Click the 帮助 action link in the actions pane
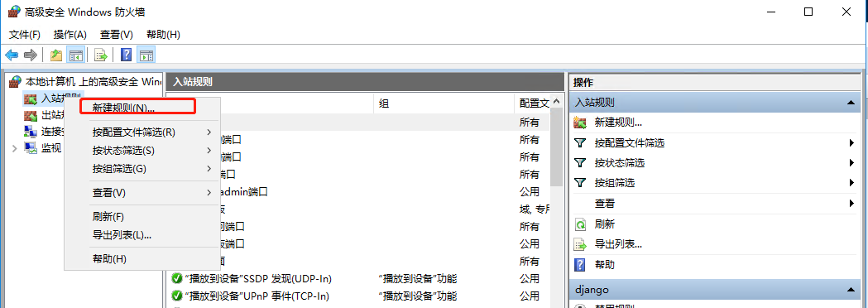The height and width of the screenshot is (308, 868). [x=605, y=265]
